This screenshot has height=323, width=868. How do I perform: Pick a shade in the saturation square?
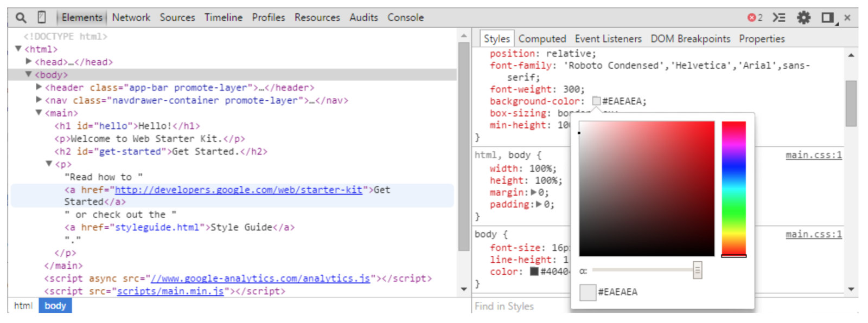647,189
